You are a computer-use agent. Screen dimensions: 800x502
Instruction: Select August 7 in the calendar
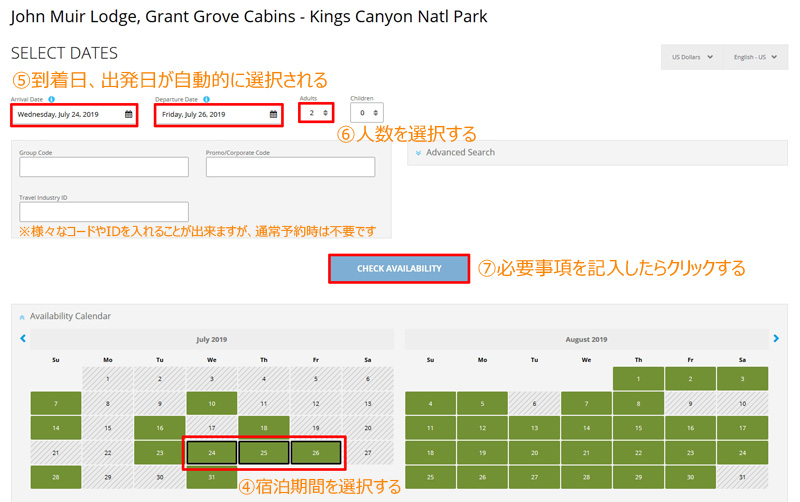point(587,404)
